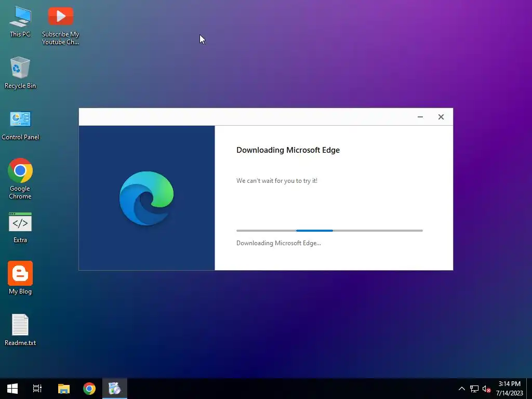Open This PC desktop icon
532x399 pixels.
(20, 22)
